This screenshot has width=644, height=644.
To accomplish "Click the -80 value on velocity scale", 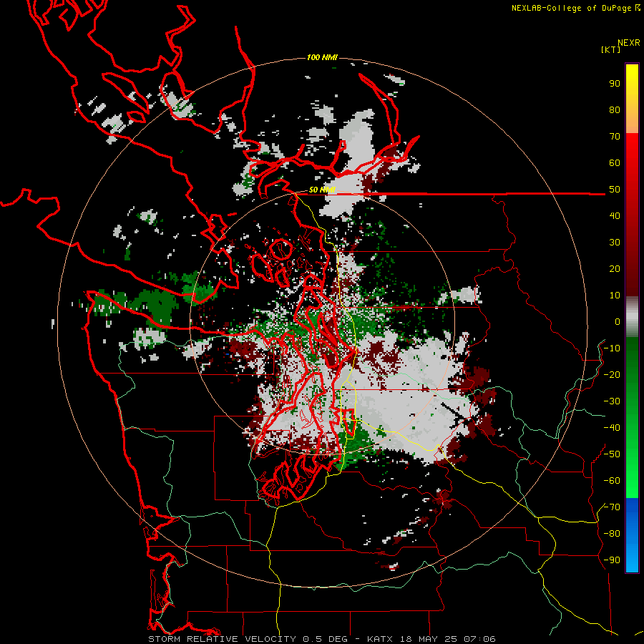I will (612, 534).
